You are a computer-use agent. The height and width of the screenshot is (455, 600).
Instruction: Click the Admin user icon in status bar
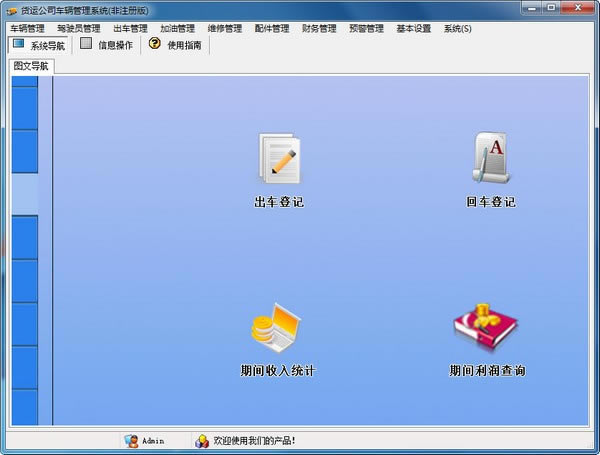131,441
